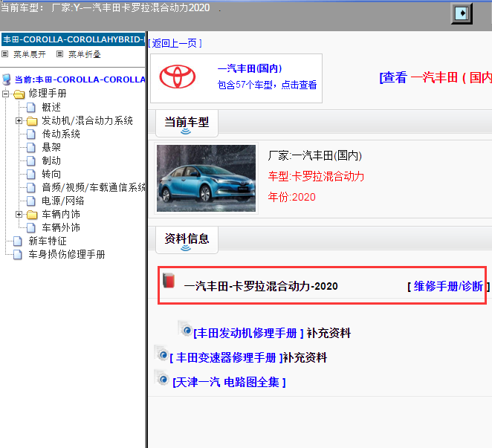Expand the 车辆内饰 tree node

click(x=19, y=214)
